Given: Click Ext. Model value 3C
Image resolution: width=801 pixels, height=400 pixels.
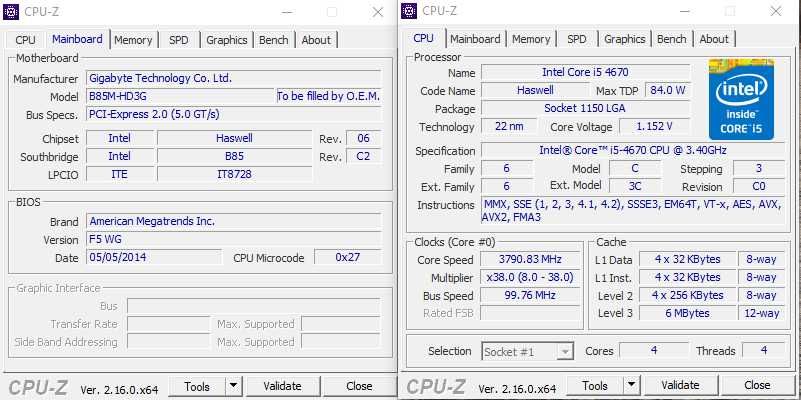Looking at the screenshot, I should [x=635, y=186].
